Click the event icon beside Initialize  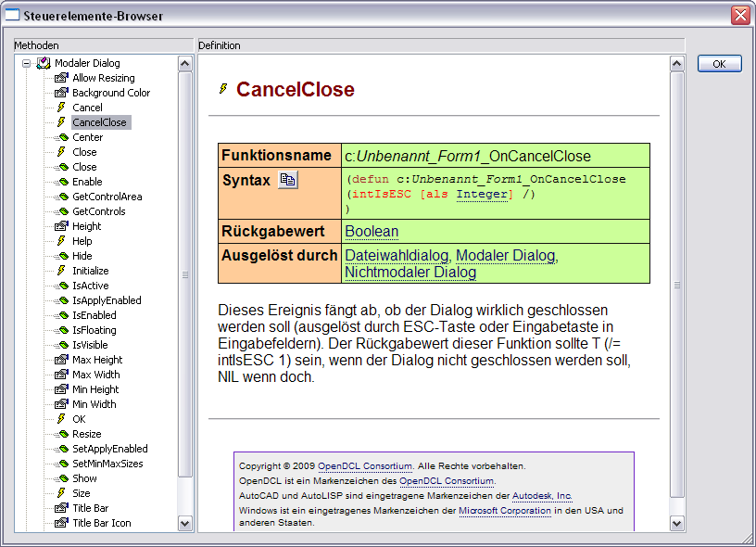click(x=61, y=271)
